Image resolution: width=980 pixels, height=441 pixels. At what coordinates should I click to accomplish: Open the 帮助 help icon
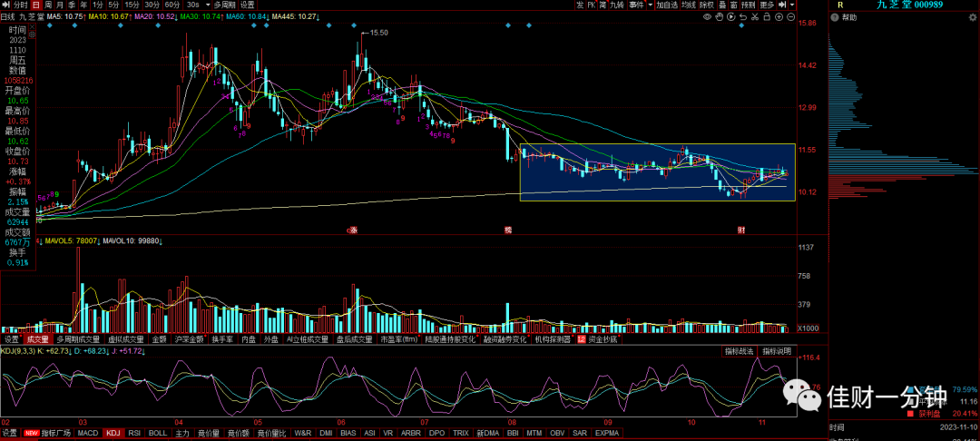(x=835, y=17)
